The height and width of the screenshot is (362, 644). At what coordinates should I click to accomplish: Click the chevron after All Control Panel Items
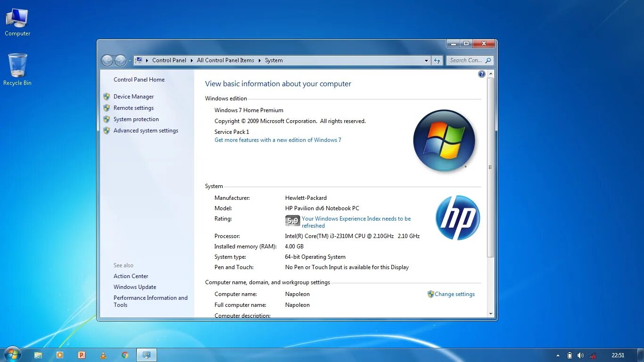pyautogui.click(x=260, y=60)
